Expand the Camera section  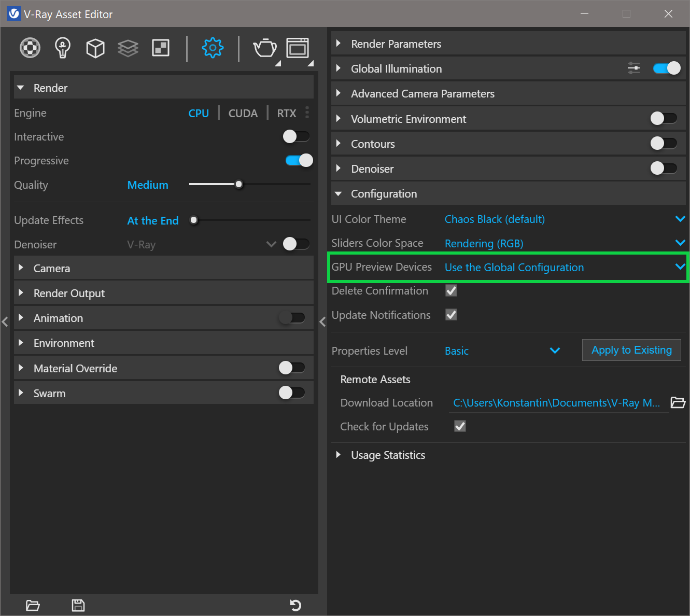pos(164,268)
